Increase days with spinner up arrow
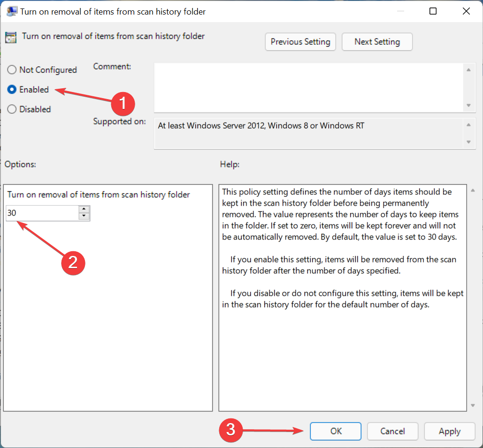This screenshot has height=448, width=483. pyautogui.click(x=84, y=209)
